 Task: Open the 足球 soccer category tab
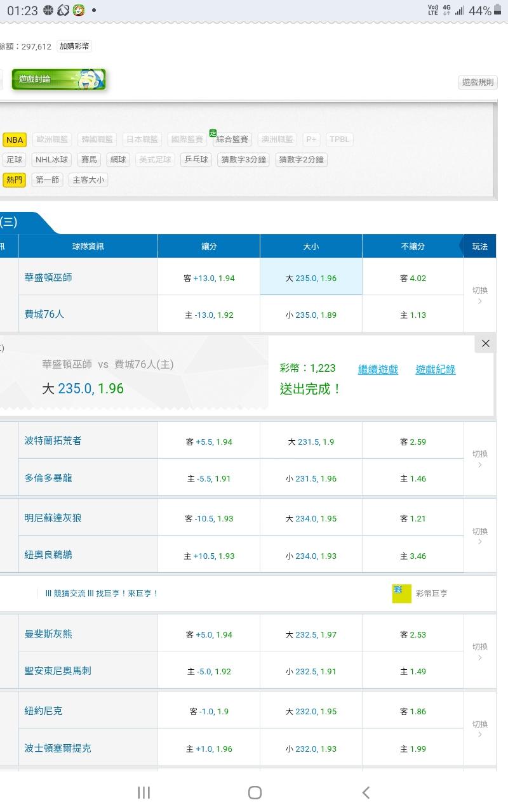14,160
